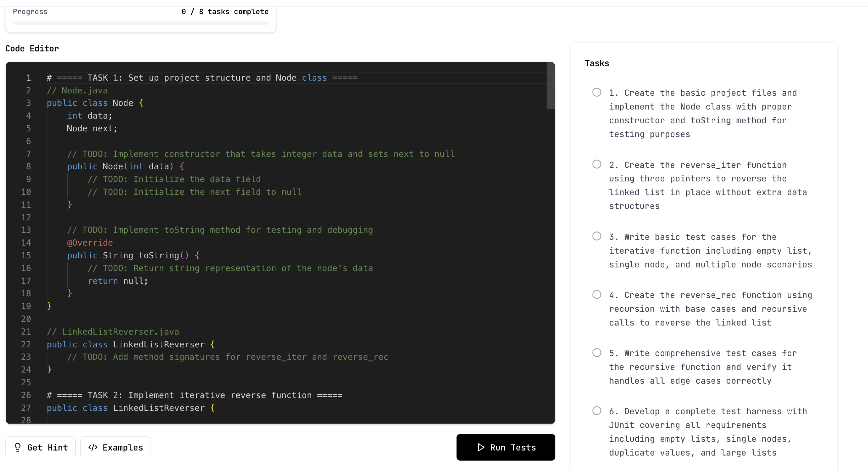Mark task 4 reverse_rec function done

(x=596, y=295)
